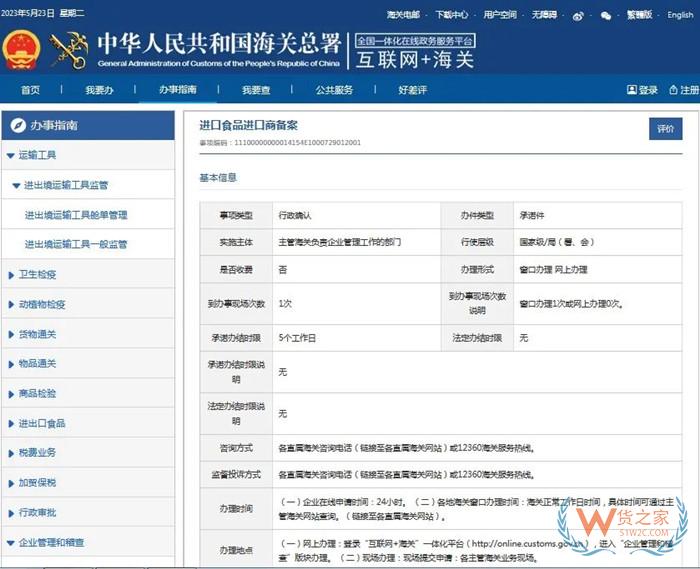Open 进出境运输工具一般监管 tree item
This screenshot has height=569, width=700.
pyautogui.click(x=76, y=245)
